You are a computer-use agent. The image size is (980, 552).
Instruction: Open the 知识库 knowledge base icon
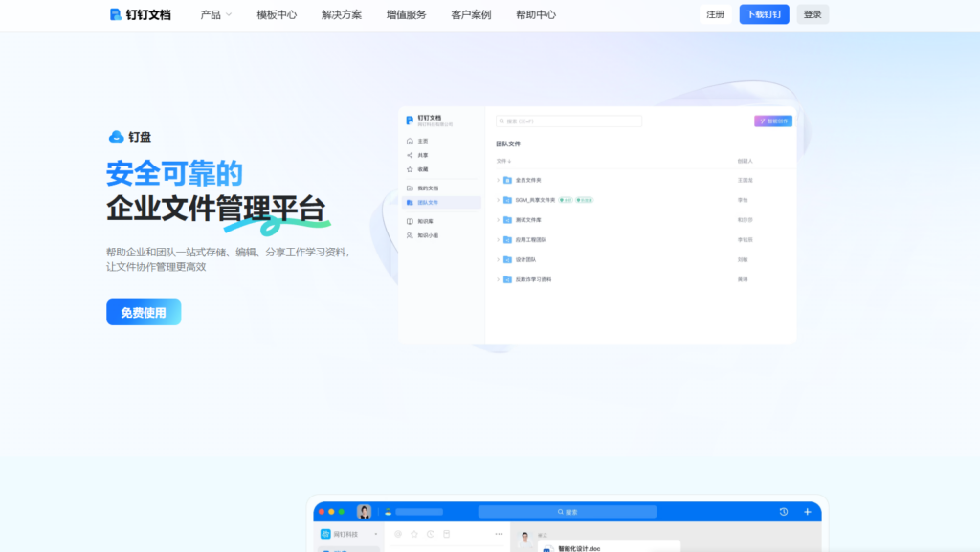(x=409, y=221)
